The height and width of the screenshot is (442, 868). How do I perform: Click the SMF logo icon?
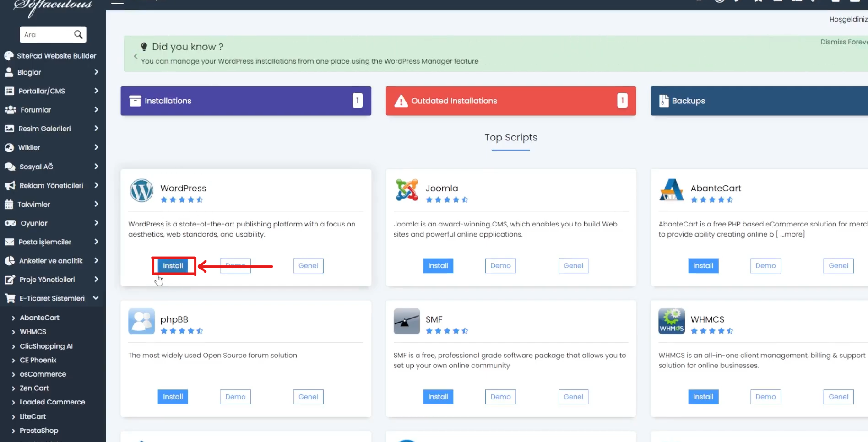tap(407, 321)
